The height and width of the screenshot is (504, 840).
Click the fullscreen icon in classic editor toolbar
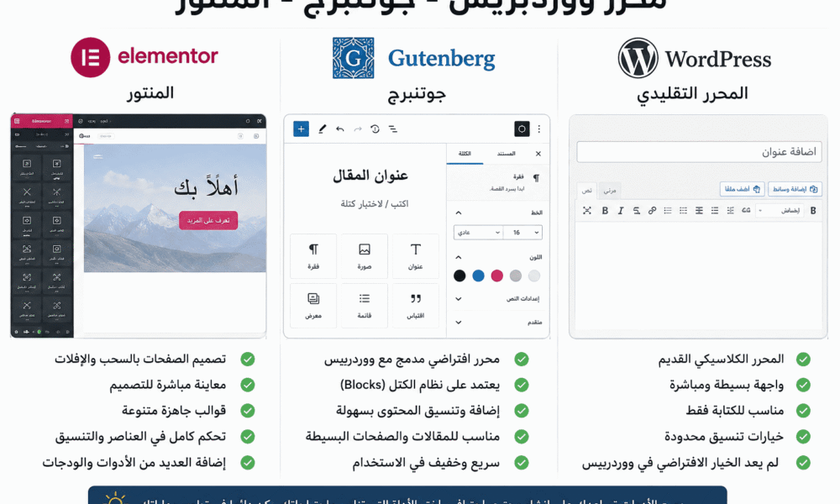pos(587,211)
